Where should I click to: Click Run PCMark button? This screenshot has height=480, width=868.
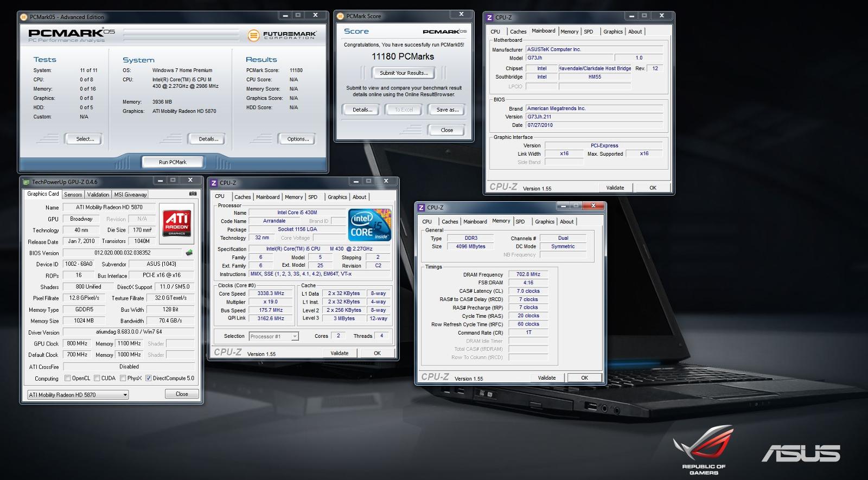(x=173, y=162)
